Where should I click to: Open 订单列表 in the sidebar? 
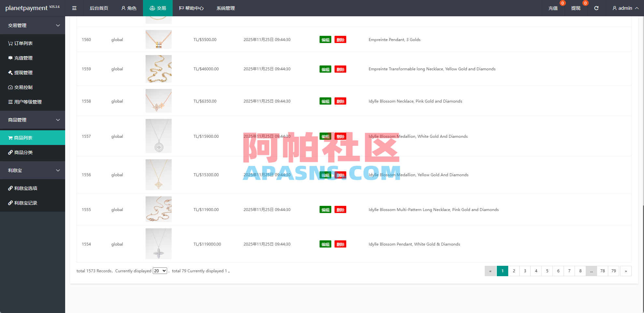(x=33, y=43)
